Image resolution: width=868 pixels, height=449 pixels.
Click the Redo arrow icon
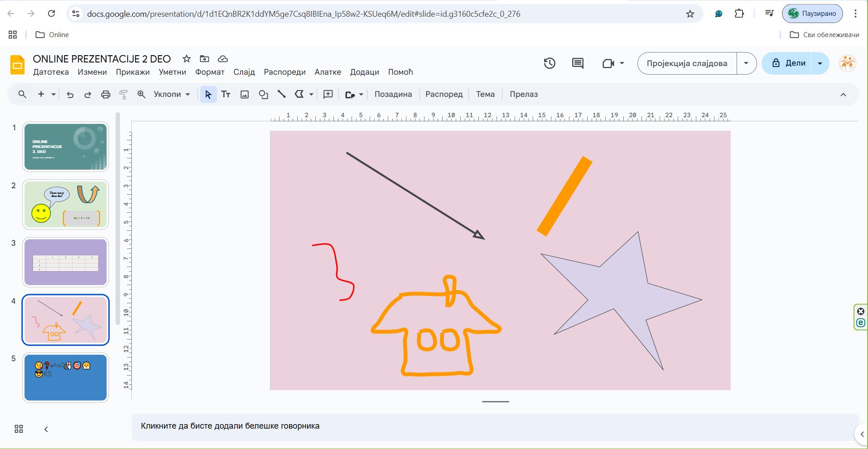pyautogui.click(x=88, y=95)
